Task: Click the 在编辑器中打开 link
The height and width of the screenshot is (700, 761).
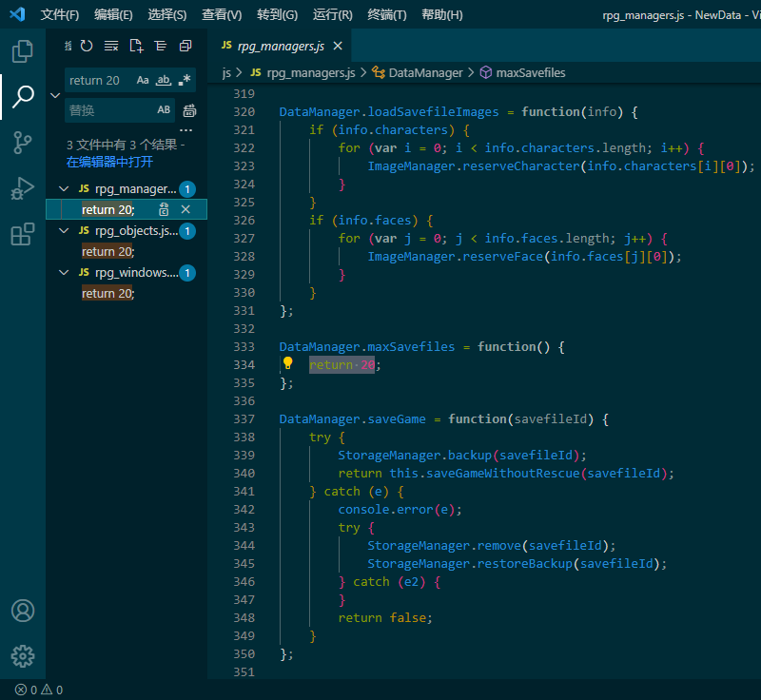Action: click(x=109, y=162)
